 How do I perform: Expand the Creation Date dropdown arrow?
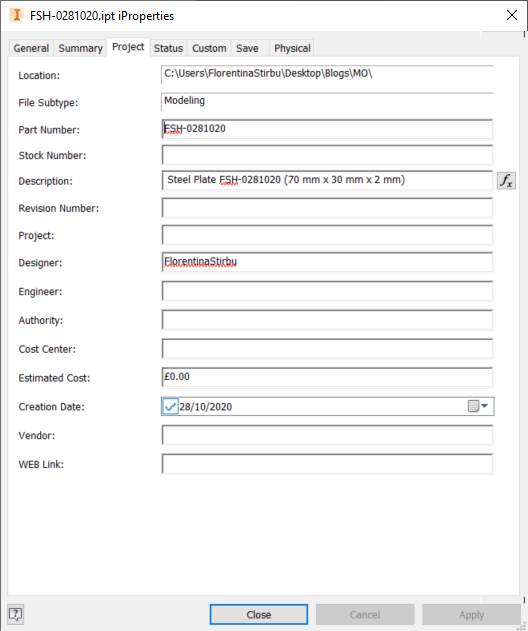(485, 406)
